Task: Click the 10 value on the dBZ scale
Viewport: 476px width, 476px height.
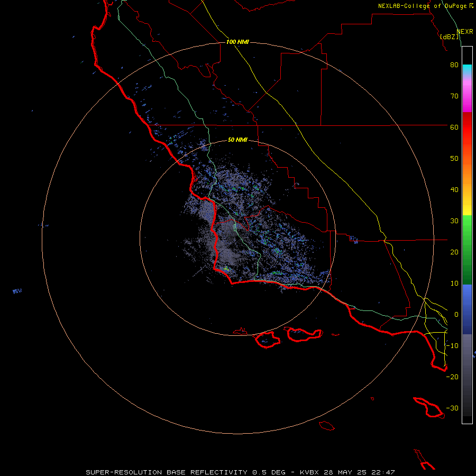Action: pos(454,283)
